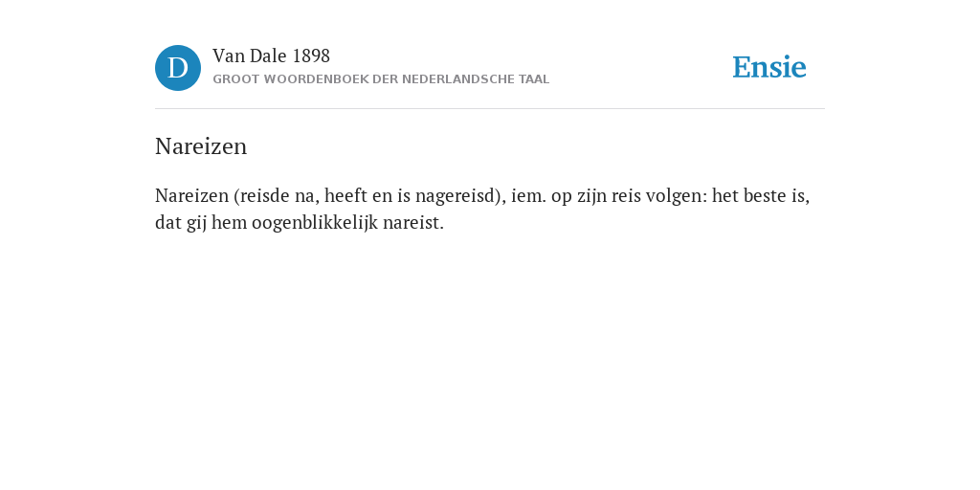980x490 pixels.
Task: Click the year '1898' in the title
Action: pyautogui.click(x=311, y=56)
